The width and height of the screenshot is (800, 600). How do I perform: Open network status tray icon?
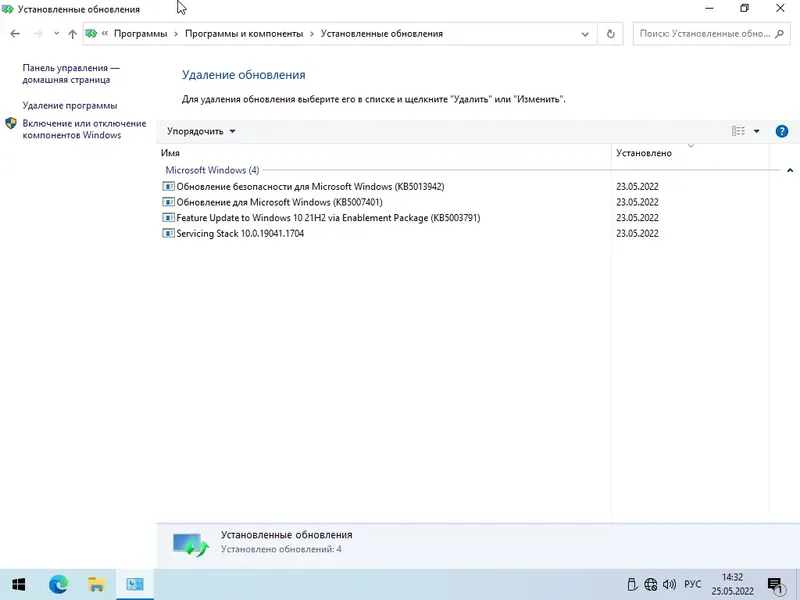point(651,585)
